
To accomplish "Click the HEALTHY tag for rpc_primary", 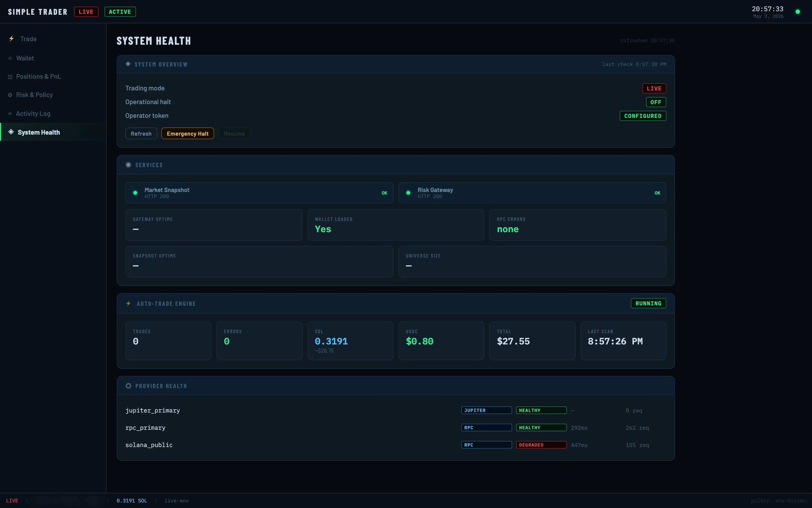I will [x=541, y=428].
